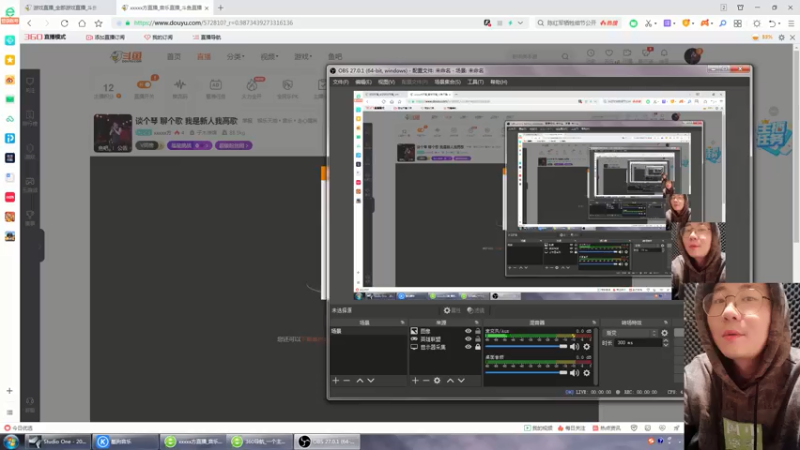Remove selected source with minus button

tap(426, 381)
